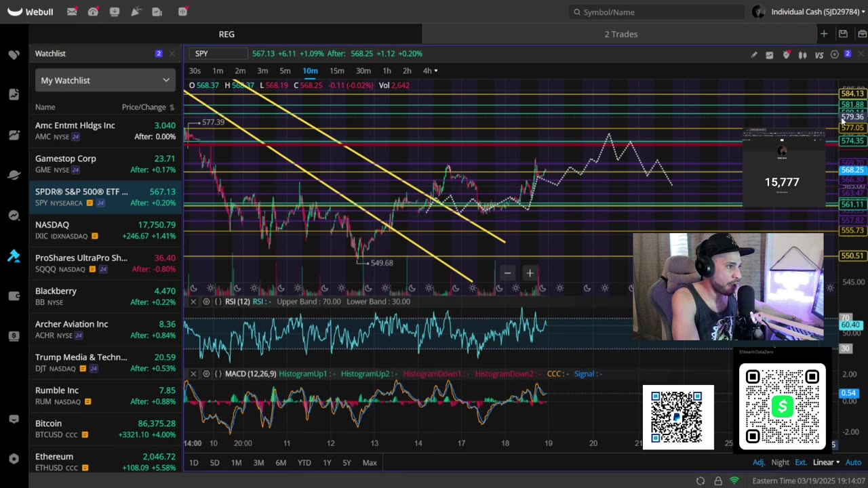
Task: Open the chart indicators icon
Action: point(770,54)
